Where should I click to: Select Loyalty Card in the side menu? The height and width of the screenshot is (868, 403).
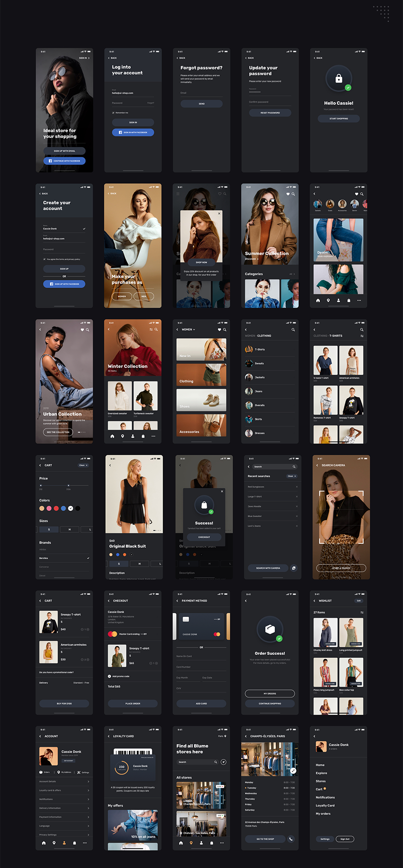(x=325, y=805)
